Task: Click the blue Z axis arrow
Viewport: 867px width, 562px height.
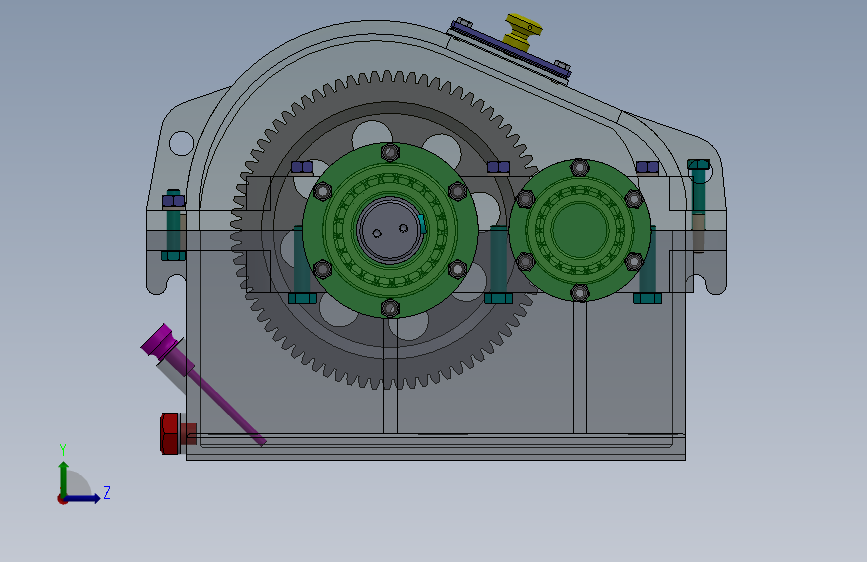Action: [85, 498]
